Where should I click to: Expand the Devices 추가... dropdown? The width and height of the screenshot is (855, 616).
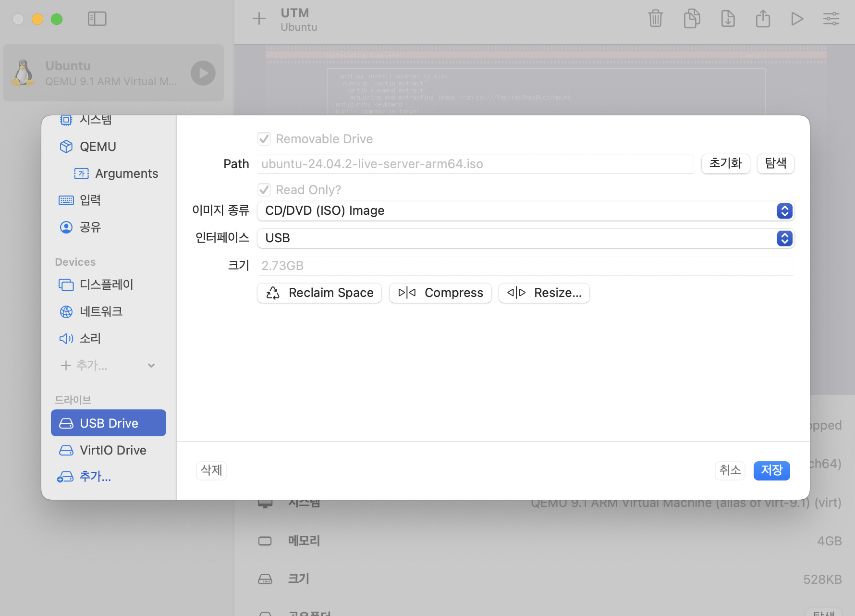[x=108, y=366]
